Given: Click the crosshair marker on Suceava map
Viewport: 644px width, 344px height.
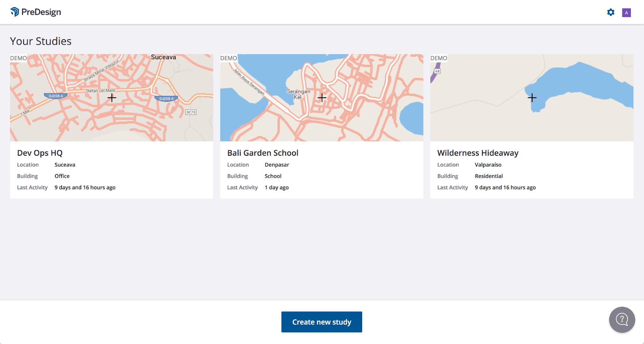Looking at the screenshot, I should click(x=112, y=98).
